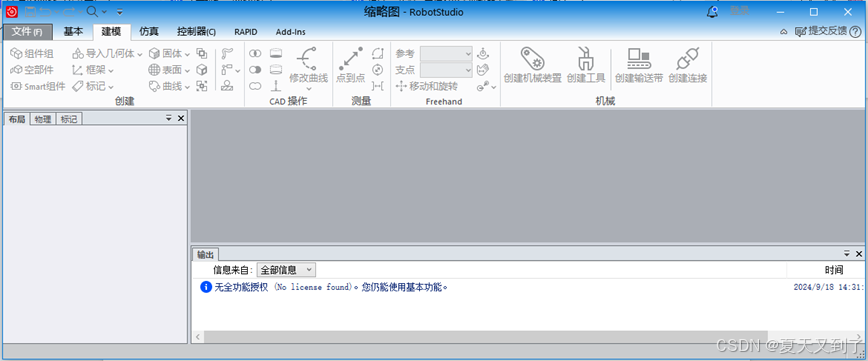Viewport: 868px width, 361px height.
Task: Collapse the ribbon with the caret icon
Action: [784, 32]
